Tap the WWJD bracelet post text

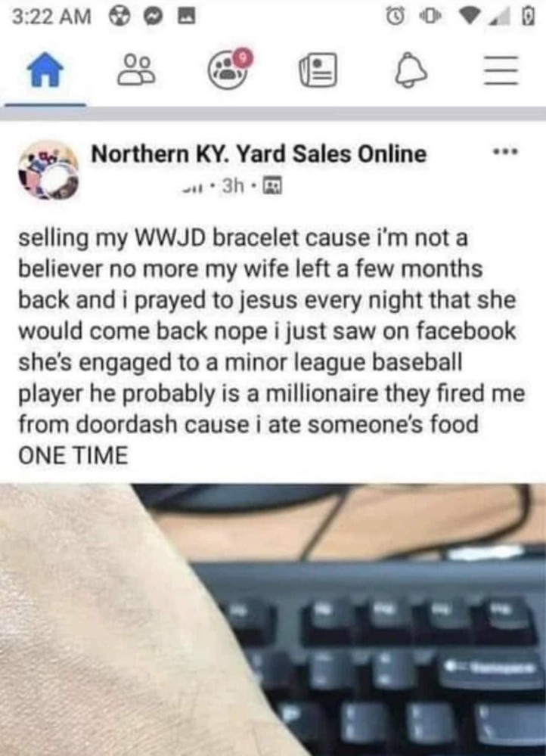(x=271, y=347)
